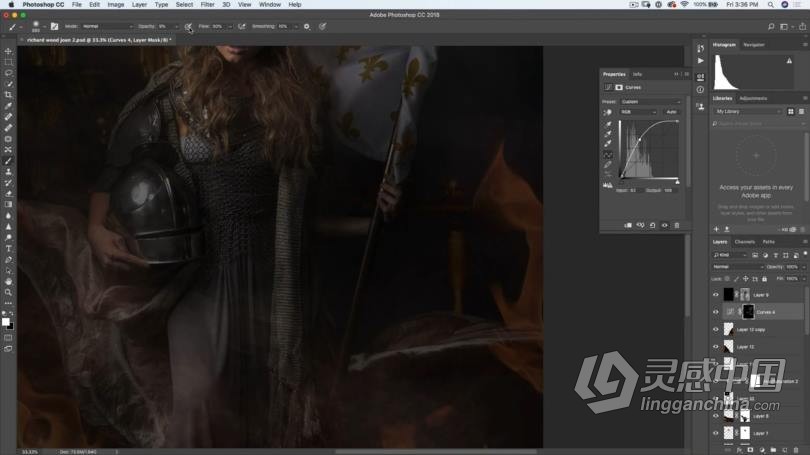This screenshot has width=810, height=455.
Task: Select the Move tool
Action: 8,51
